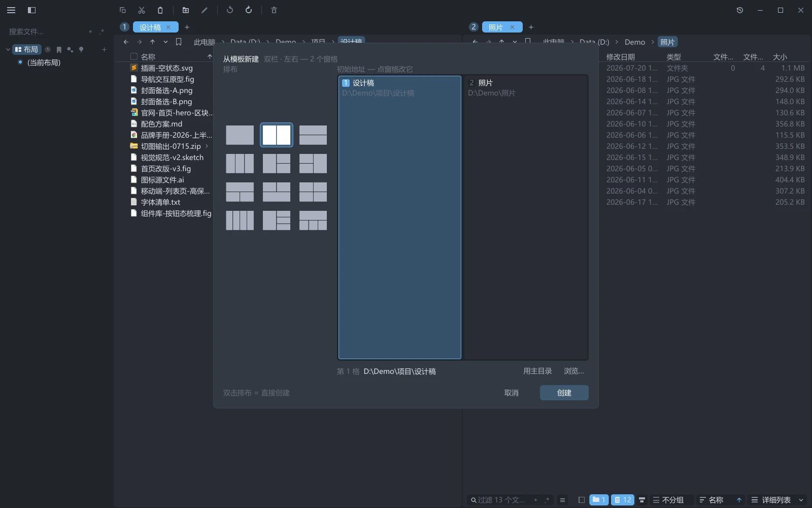Click the Demo breadcrumb in pane 2

[635, 42]
